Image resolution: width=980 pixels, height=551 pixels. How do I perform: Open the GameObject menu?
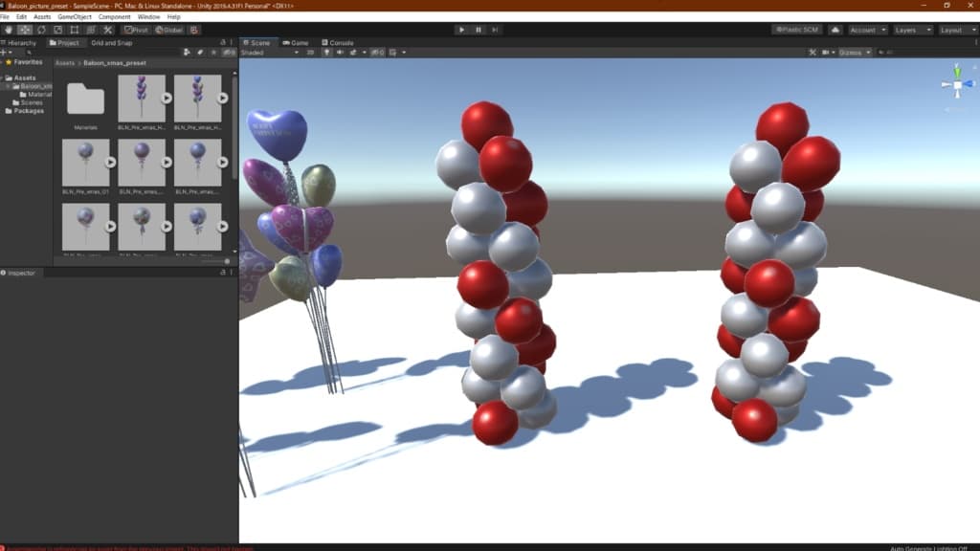(74, 17)
